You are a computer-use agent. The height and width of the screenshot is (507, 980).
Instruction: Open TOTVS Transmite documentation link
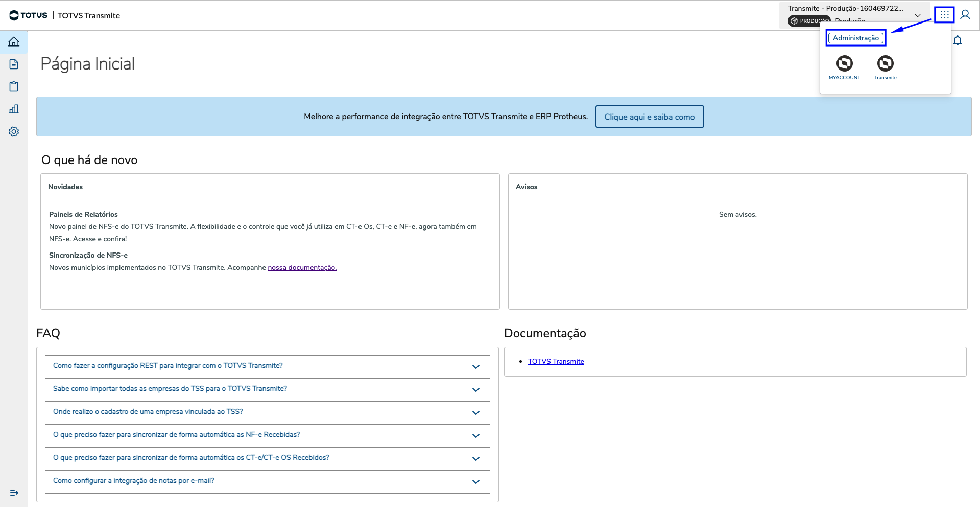tap(556, 362)
